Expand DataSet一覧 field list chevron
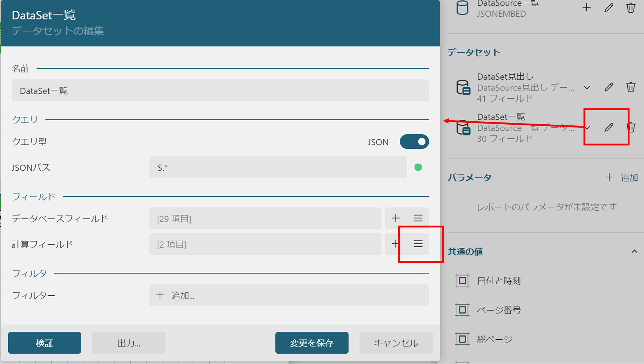644x364 pixels. click(x=587, y=128)
